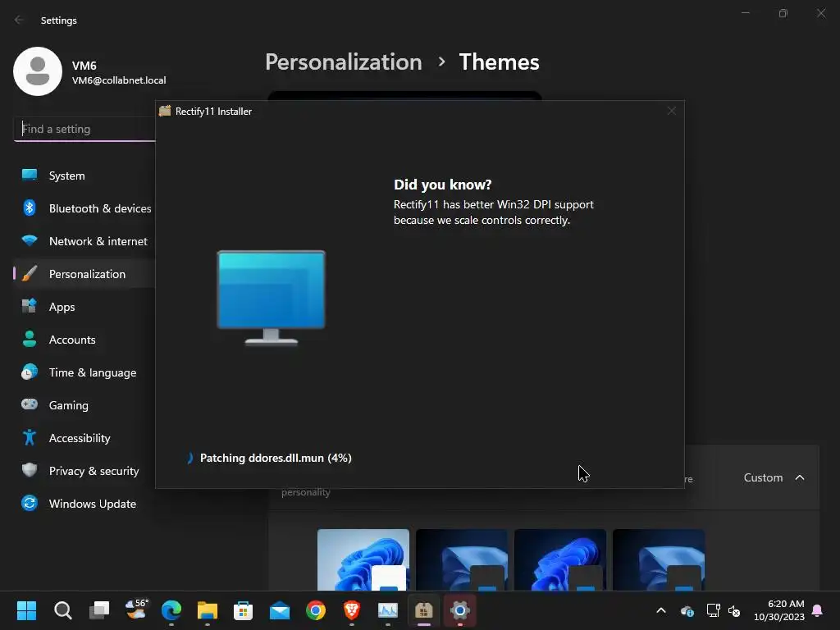Switch to the Rectify11 Installer taskbar icon
840x630 pixels.
[x=424, y=610]
